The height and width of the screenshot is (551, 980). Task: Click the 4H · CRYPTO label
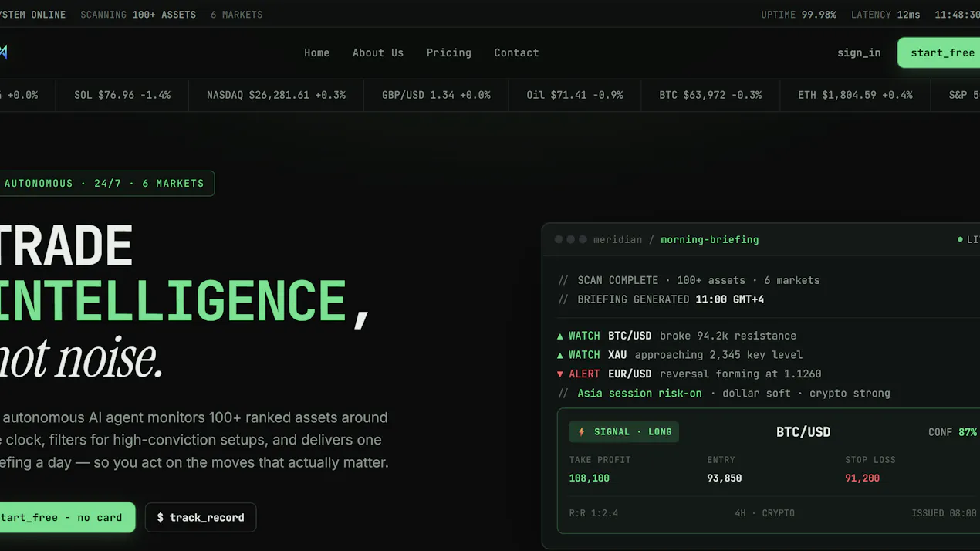[765, 513]
